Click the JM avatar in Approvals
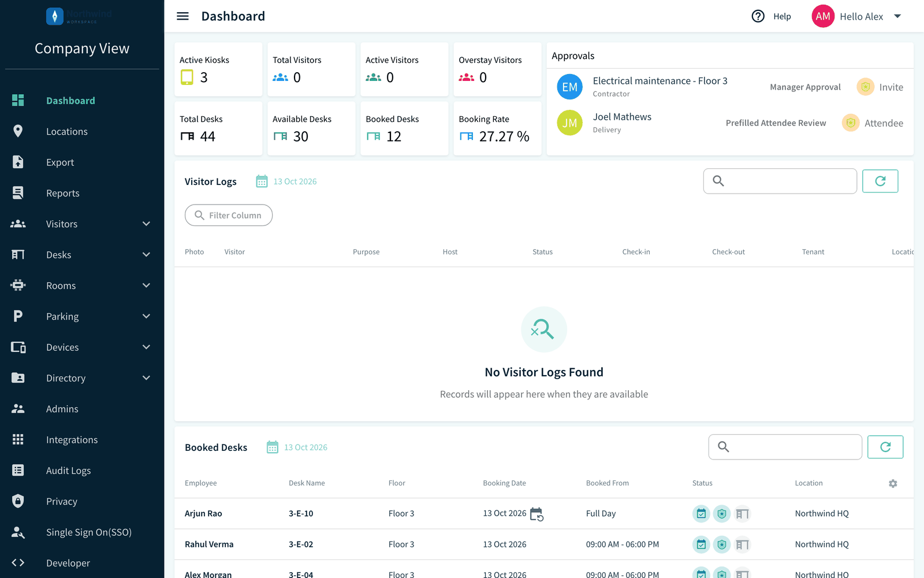This screenshot has width=924, height=578. pos(569,123)
